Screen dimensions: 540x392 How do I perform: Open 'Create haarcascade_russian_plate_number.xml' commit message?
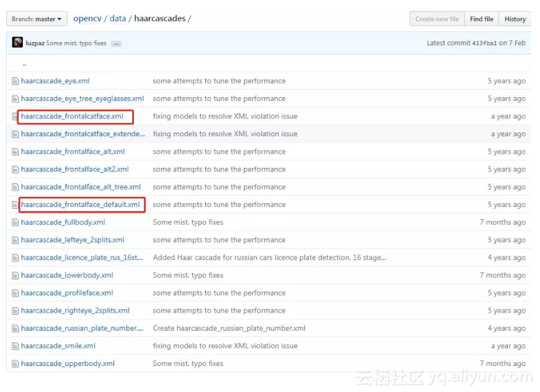pos(229,328)
